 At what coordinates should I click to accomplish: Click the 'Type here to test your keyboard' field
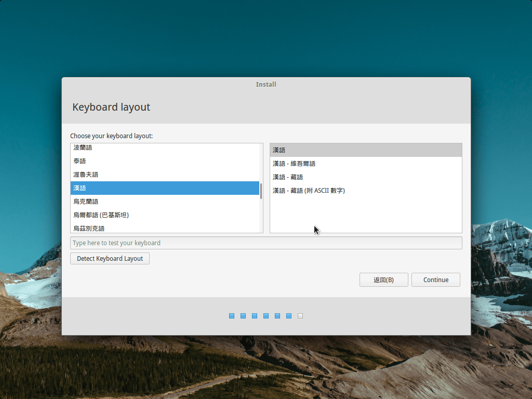[265, 243]
